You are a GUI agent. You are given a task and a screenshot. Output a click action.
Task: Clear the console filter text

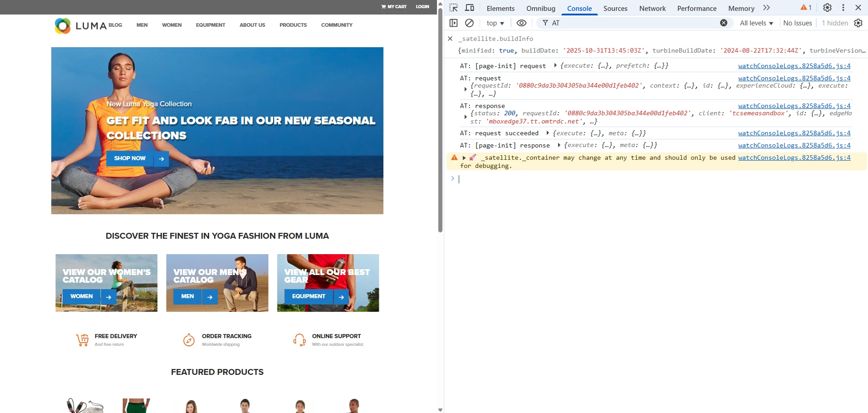724,23
